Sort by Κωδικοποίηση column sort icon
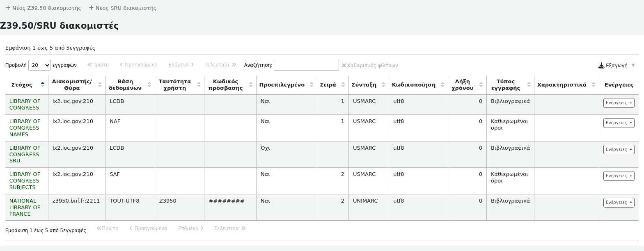 pos(442,84)
